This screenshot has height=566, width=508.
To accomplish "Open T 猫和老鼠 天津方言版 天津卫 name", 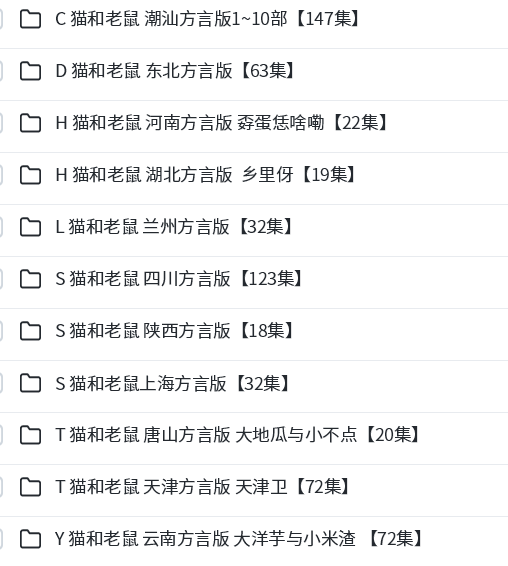I will [203, 487].
